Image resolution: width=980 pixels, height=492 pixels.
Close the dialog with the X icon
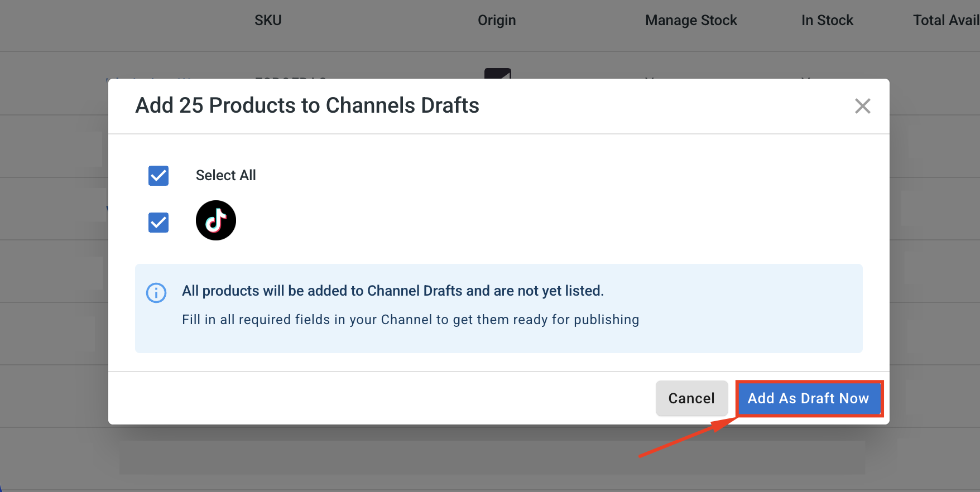pos(862,106)
